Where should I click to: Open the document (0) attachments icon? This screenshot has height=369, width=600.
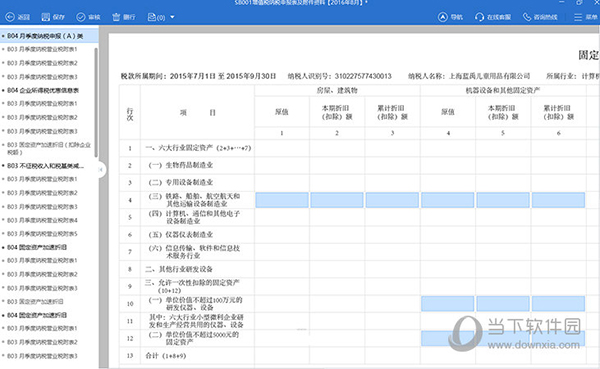pyautogui.click(x=152, y=17)
